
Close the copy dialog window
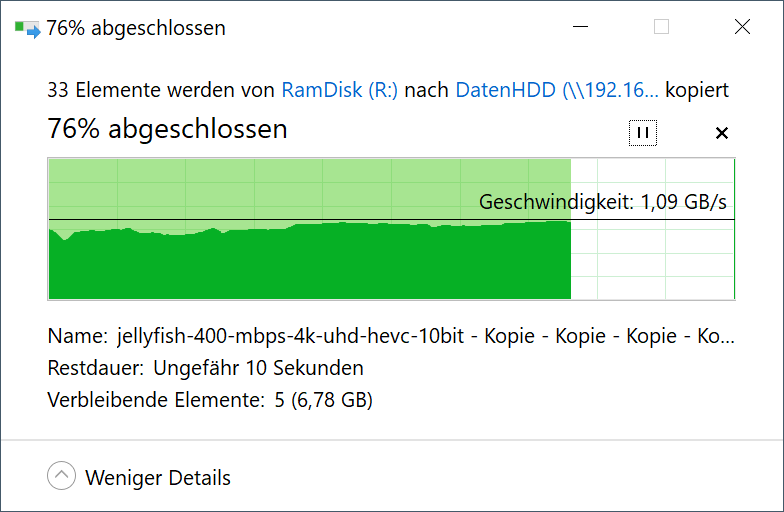pos(742,27)
